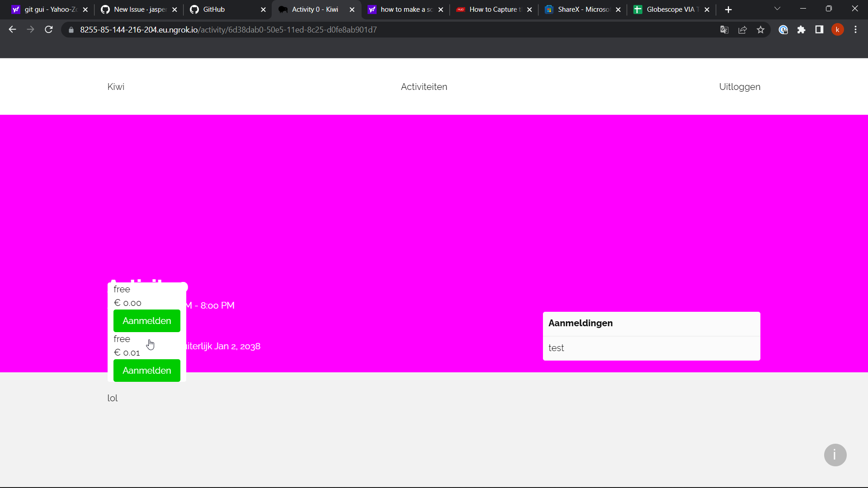
Task: Click the site security lock icon
Action: [x=71, y=29]
